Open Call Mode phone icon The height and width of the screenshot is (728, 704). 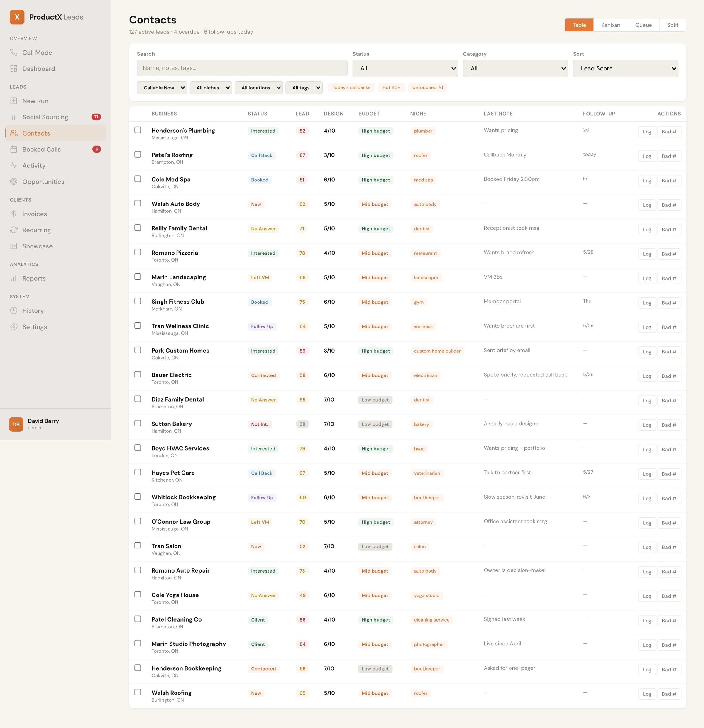(x=14, y=53)
